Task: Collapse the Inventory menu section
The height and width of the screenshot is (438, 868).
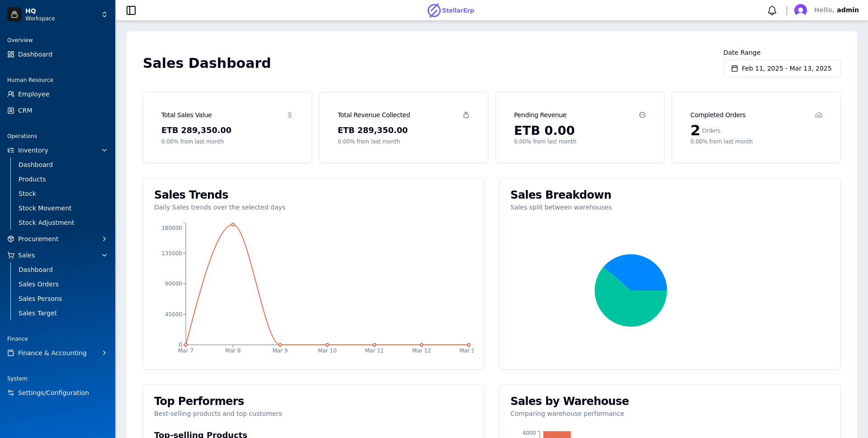Action: pyautogui.click(x=104, y=150)
